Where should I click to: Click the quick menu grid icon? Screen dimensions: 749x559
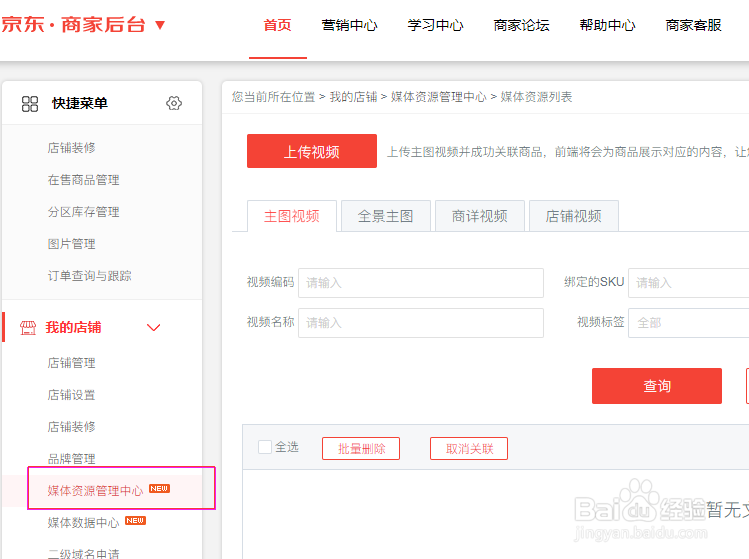(x=30, y=104)
